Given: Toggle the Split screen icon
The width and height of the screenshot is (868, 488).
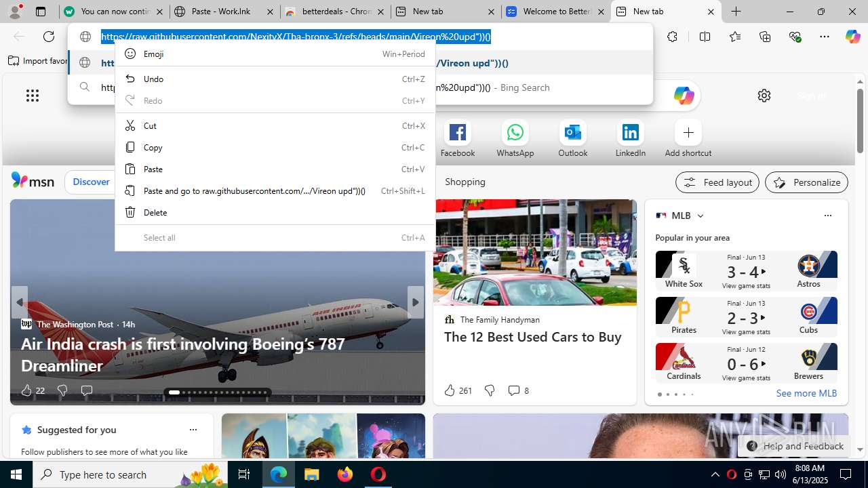Looking at the screenshot, I should 705,37.
